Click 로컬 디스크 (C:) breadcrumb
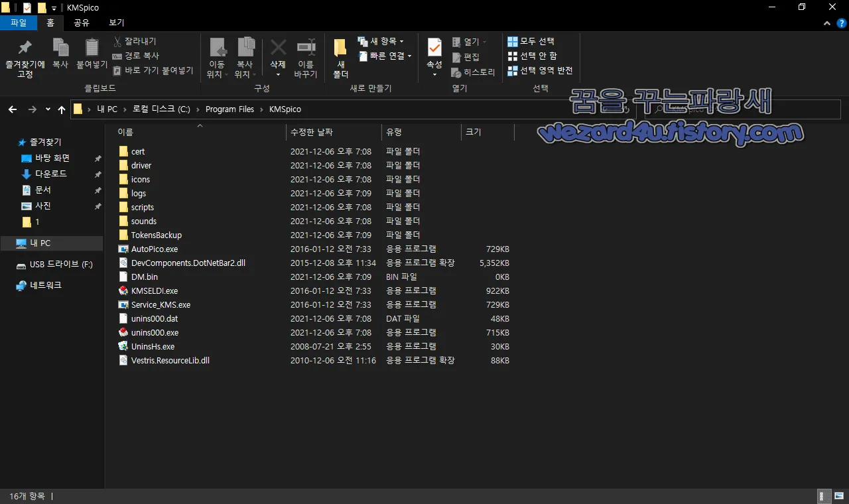Viewport: 849px width, 504px height. [x=161, y=109]
